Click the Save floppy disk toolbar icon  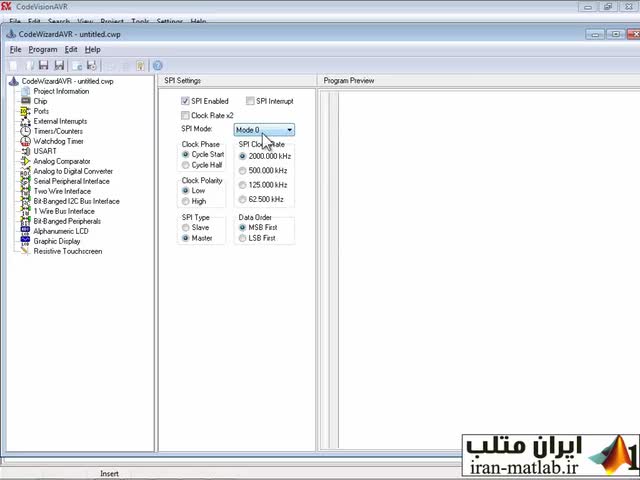pyautogui.click(x=44, y=65)
